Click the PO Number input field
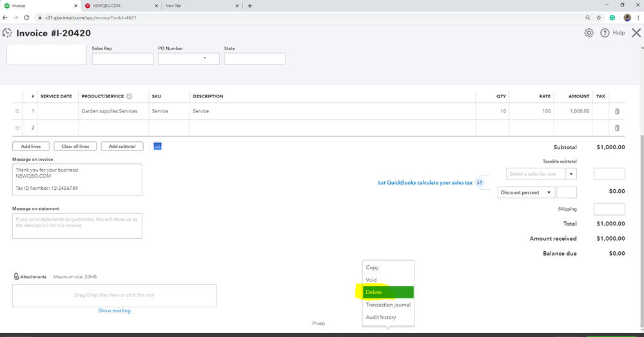 point(188,59)
